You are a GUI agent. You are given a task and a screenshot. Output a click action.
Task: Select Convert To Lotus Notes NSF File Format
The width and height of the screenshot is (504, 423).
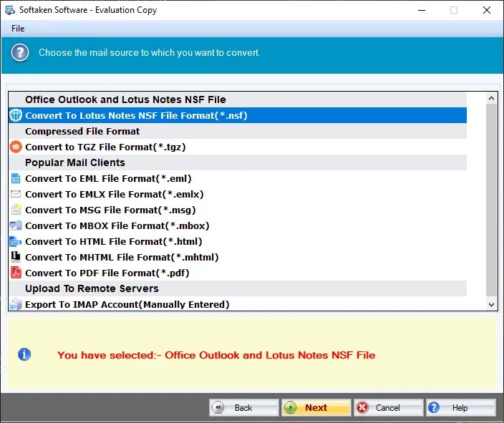238,115
